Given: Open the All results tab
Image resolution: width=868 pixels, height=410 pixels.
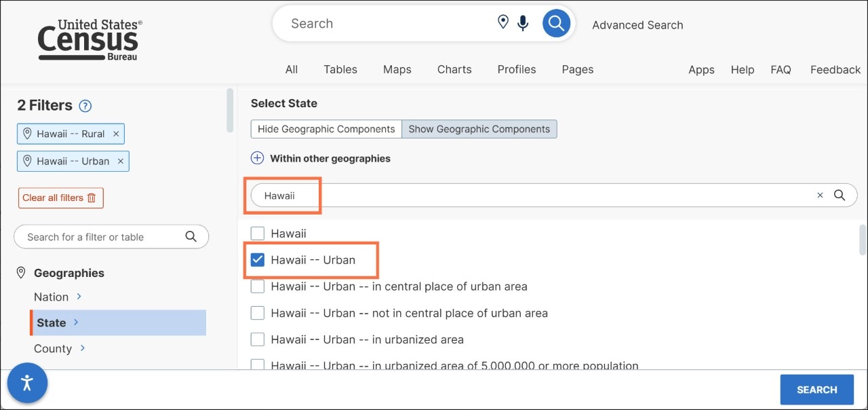Looking at the screenshot, I should click(292, 69).
